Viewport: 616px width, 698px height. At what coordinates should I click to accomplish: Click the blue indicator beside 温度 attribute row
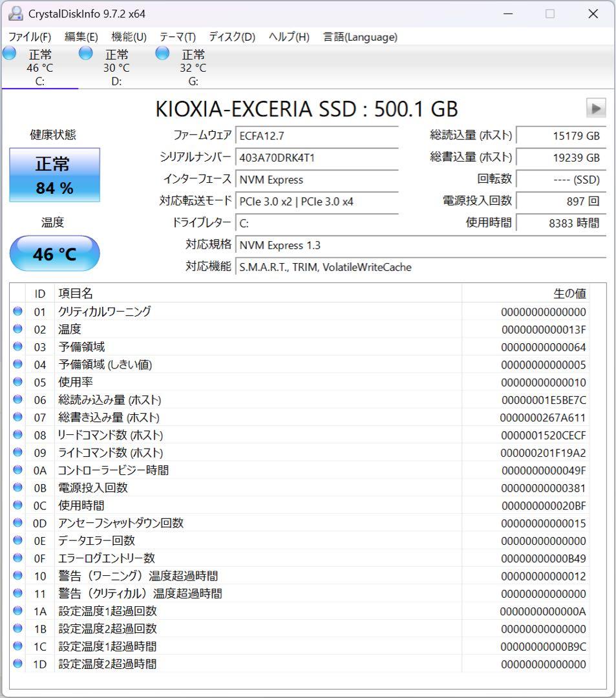[17, 329]
